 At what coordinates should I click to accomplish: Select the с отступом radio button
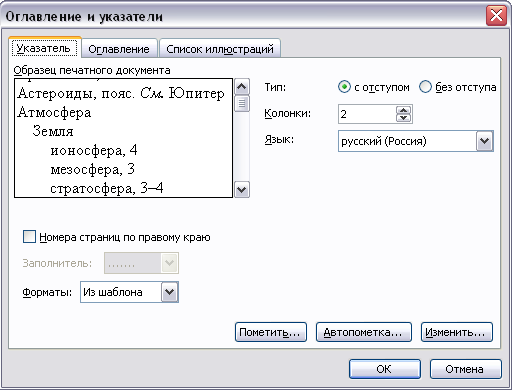pyautogui.click(x=344, y=87)
